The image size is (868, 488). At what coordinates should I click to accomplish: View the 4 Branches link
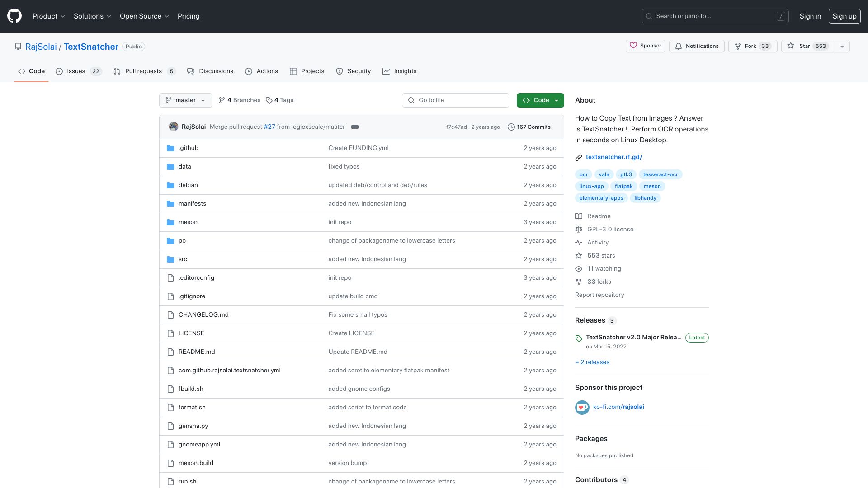tap(240, 100)
